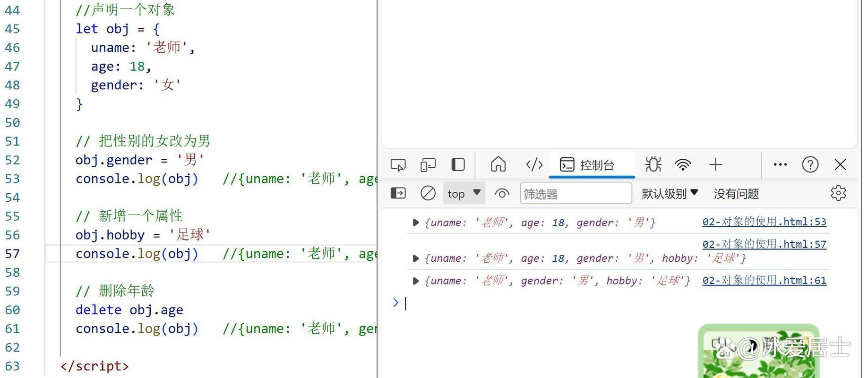Open console settings gear
Image resolution: width=868 pixels, height=378 pixels.
pos(838,193)
